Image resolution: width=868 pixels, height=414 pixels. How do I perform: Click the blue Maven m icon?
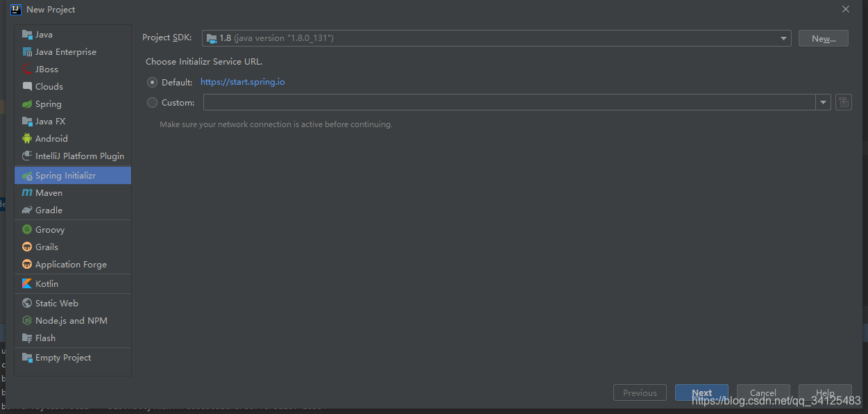pos(27,193)
